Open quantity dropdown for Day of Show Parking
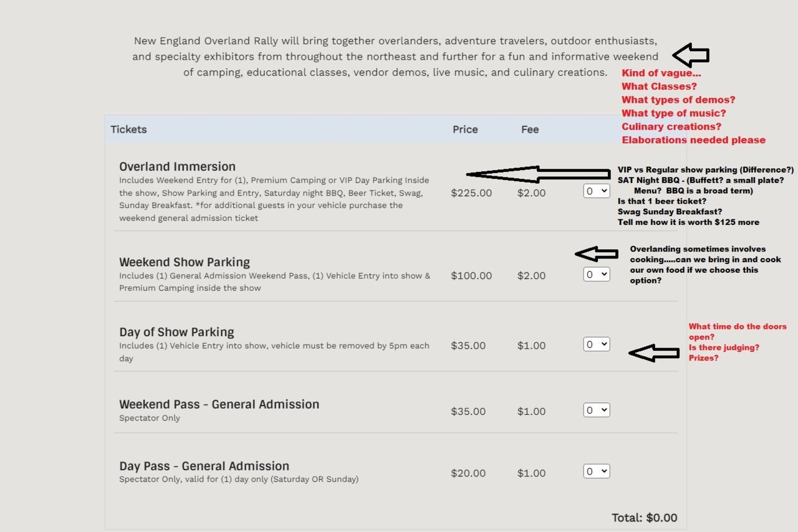 [597, 344]
